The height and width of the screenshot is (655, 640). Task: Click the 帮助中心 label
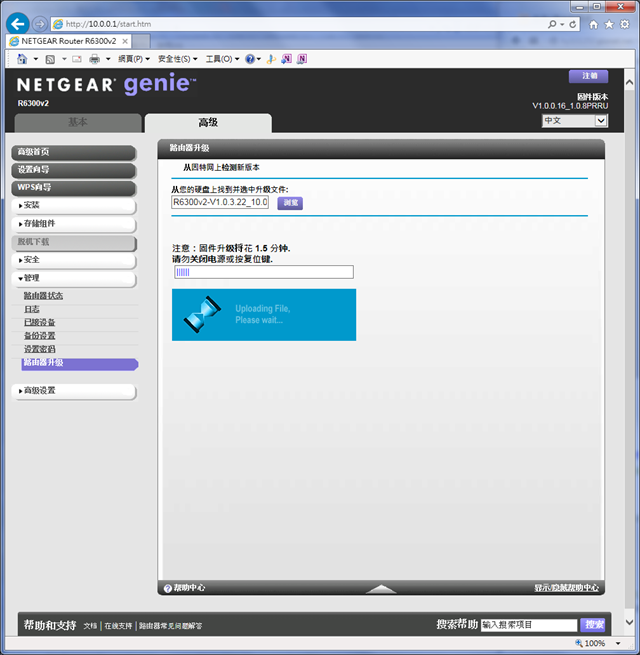pyautogui.click(x=189, y=588)
